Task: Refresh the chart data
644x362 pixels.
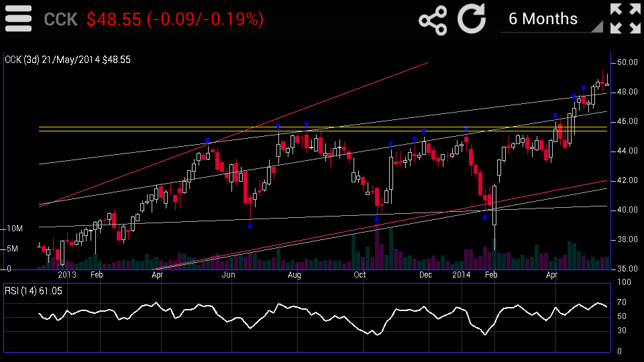Action: coord(472,19)
